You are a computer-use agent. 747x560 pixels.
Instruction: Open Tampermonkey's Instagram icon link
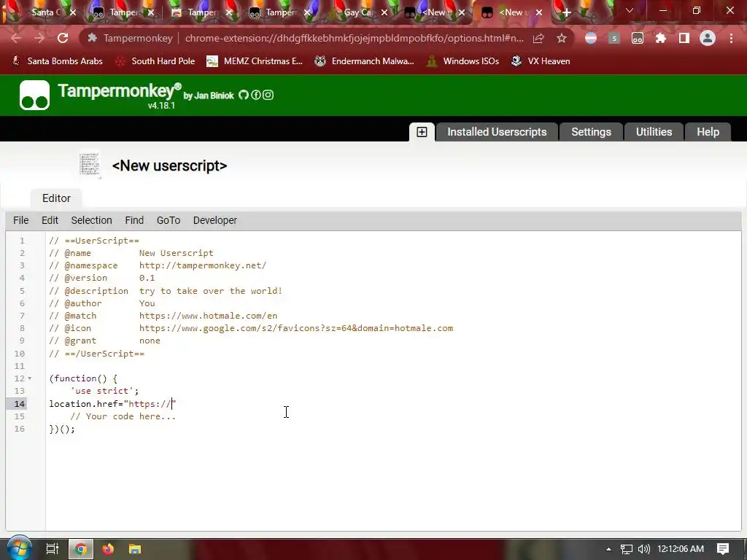tap(268, 95)
